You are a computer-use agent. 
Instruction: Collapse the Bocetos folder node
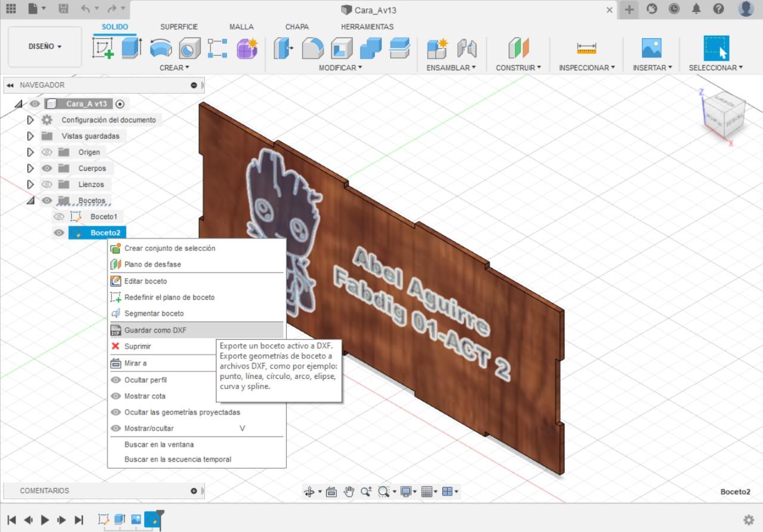30,201
